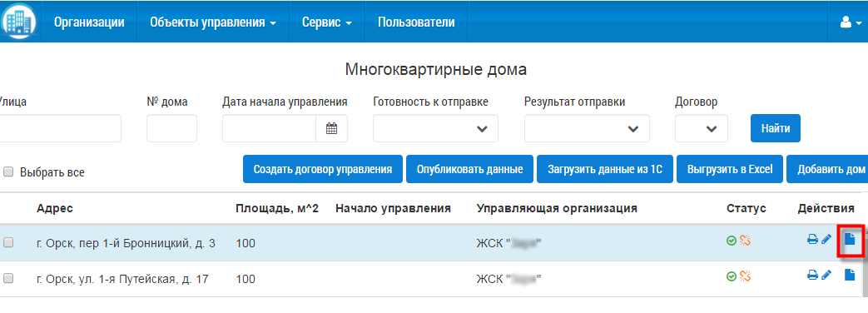Focus Дата начала управления field

pos(269,128)
